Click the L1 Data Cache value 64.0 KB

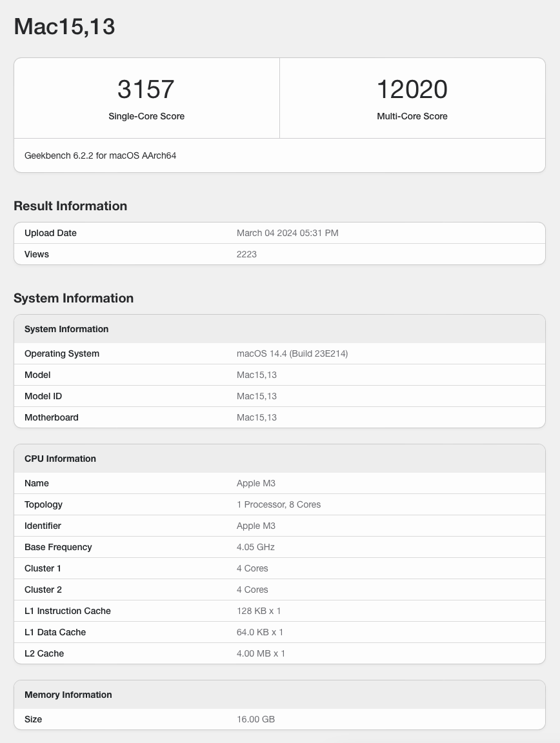(x=260, y=632)
